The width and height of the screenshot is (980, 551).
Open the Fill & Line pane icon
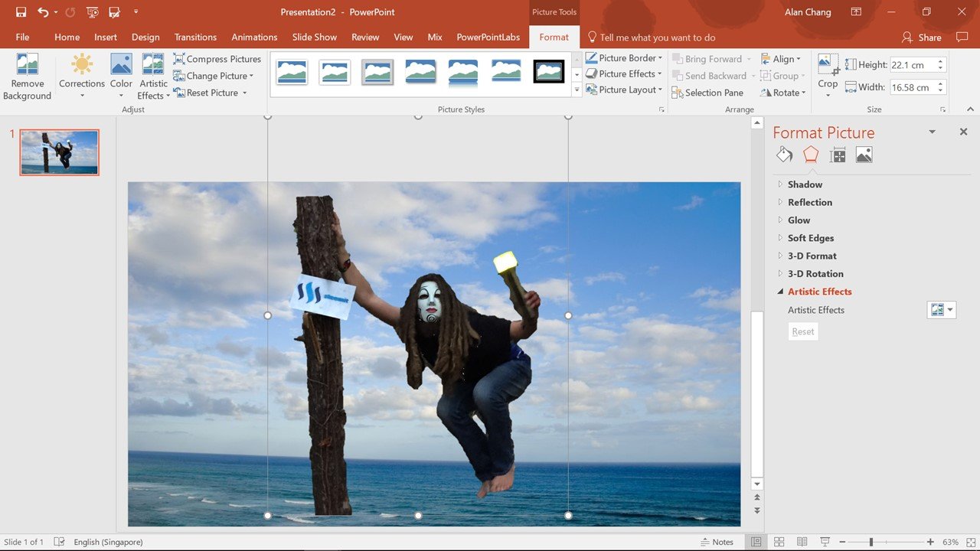coord(784,155)
